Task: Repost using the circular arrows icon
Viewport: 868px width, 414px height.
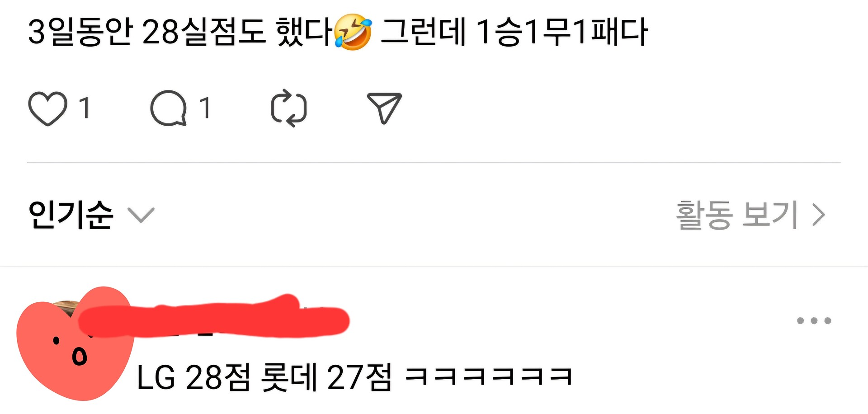Action: tap(289, 108)
